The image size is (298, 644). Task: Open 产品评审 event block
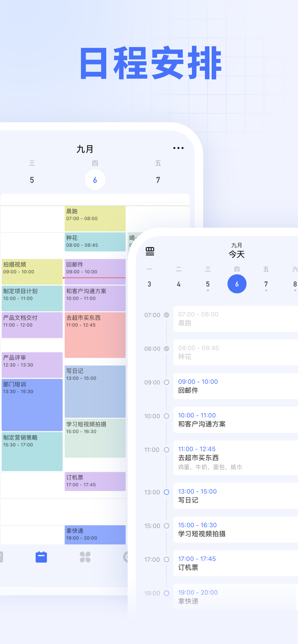tap(32, 365)
